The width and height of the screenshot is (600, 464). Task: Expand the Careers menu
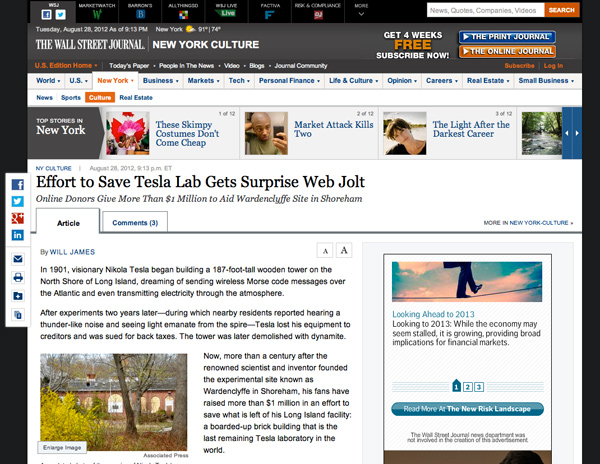[442, 81]
